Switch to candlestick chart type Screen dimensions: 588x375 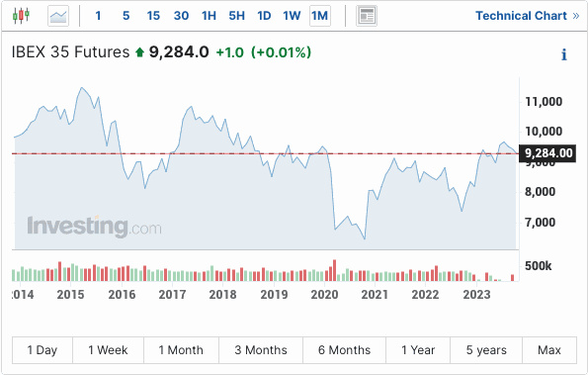click(x=21, y=16)
